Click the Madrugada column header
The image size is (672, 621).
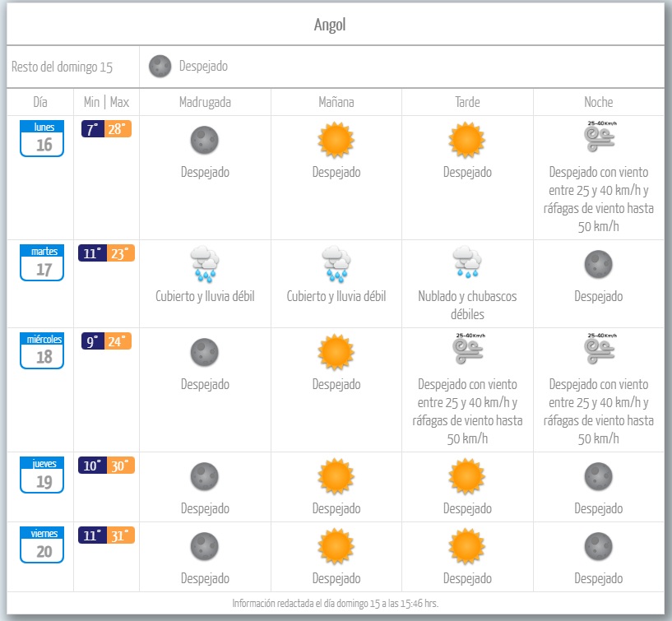point(205,103)
